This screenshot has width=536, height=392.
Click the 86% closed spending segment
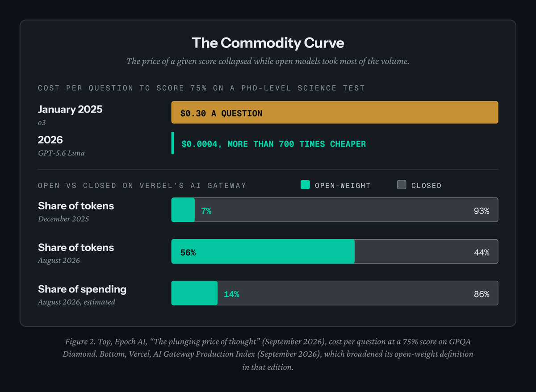pos(358,293)
